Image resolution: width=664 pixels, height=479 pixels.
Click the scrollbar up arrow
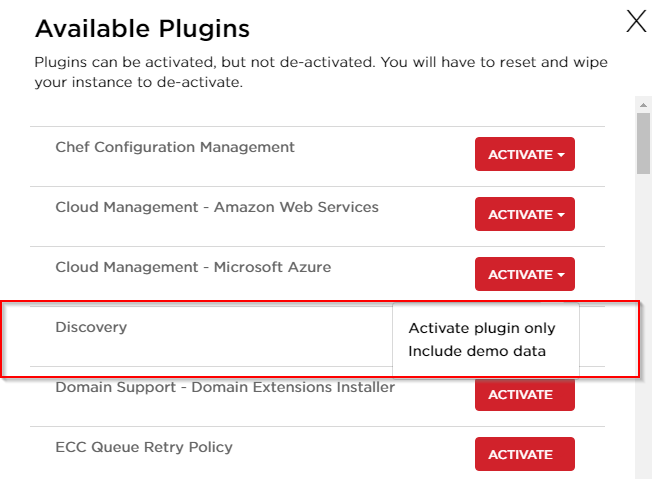[x=643, y=105]
